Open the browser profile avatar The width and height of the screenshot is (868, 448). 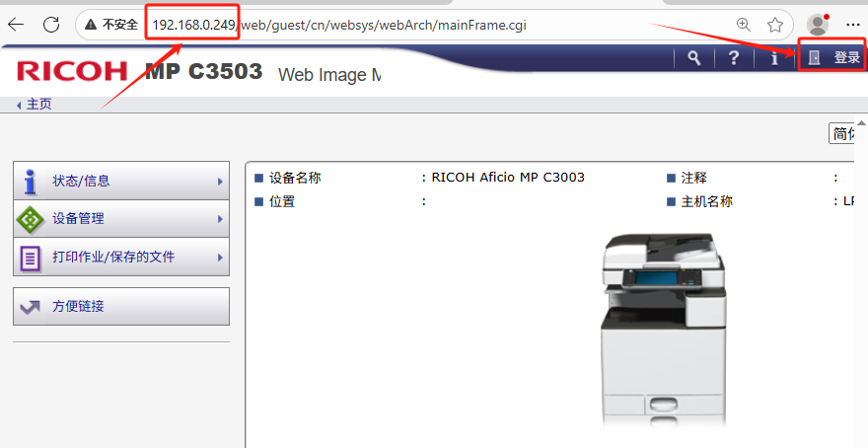(817, 24)
